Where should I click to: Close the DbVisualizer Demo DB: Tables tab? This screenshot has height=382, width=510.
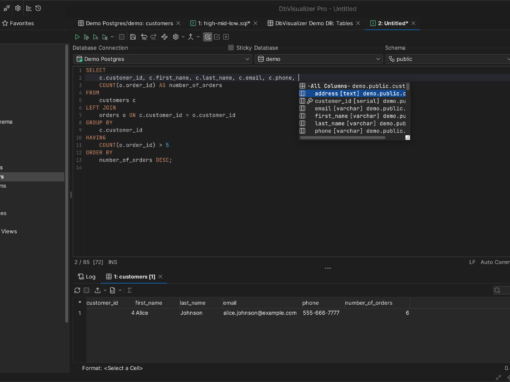tap(358, 23)
